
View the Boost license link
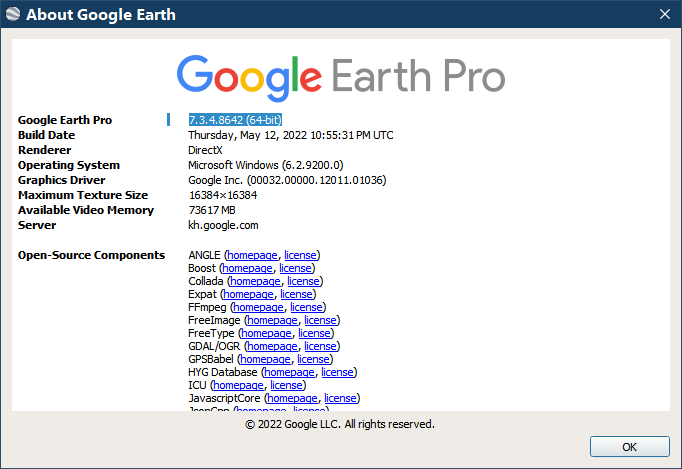coord(296,268)
